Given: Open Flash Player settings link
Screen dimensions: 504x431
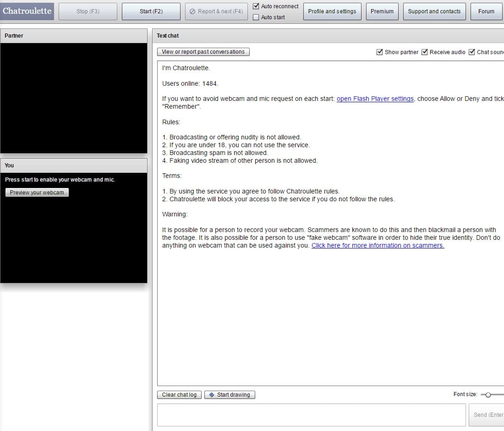Looking at the screenshot, I should pos(375,99).
